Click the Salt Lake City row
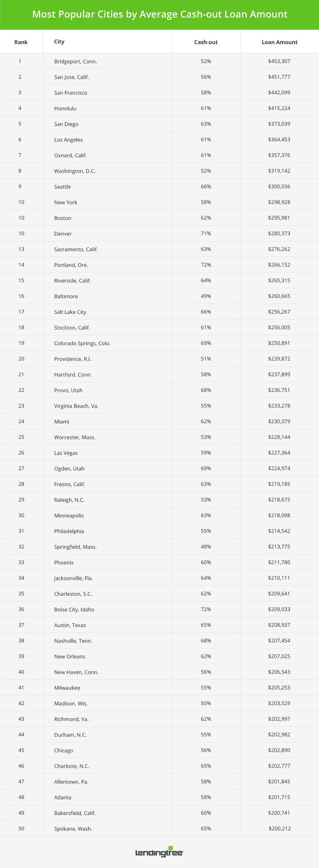This screenshot has width=319, height=868. point(70,312)
